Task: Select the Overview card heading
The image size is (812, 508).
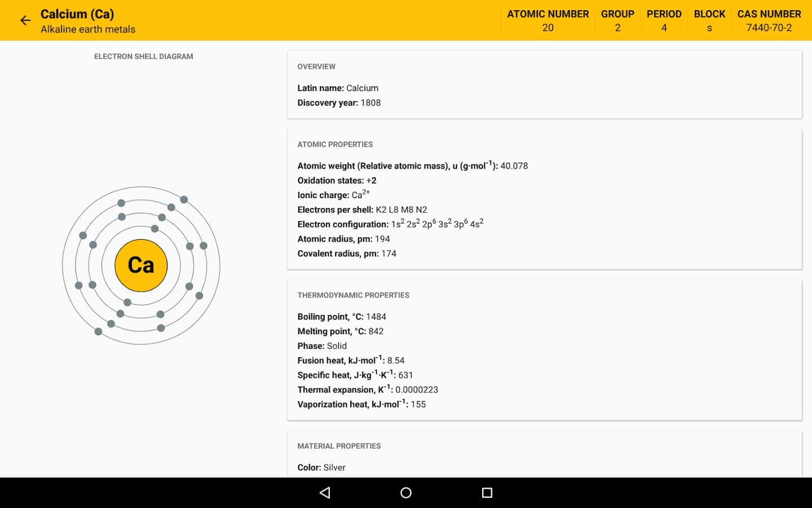Action: point(316,67)
